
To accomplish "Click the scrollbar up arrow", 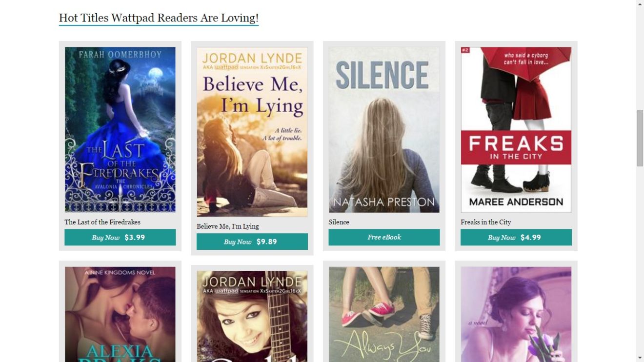I will [640, 4].
